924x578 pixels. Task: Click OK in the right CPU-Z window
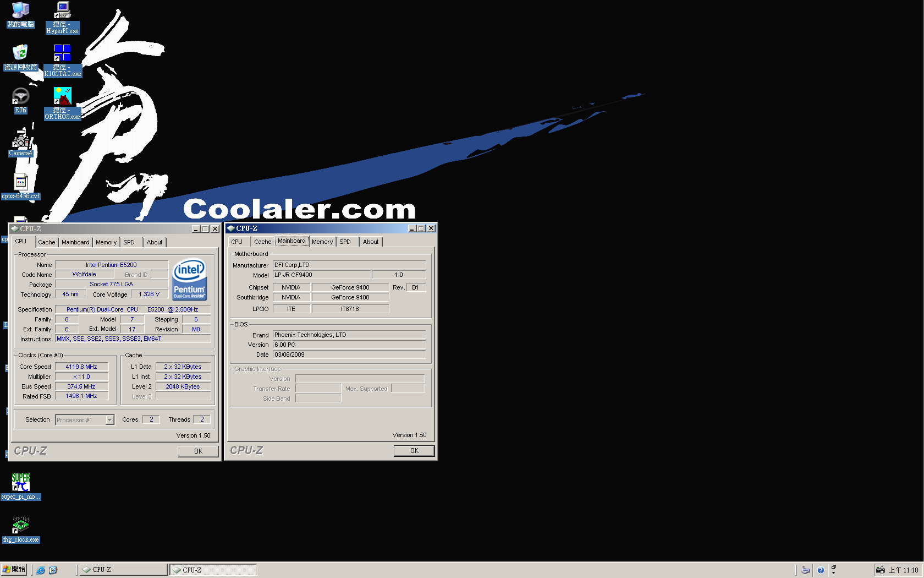[414, 451]
